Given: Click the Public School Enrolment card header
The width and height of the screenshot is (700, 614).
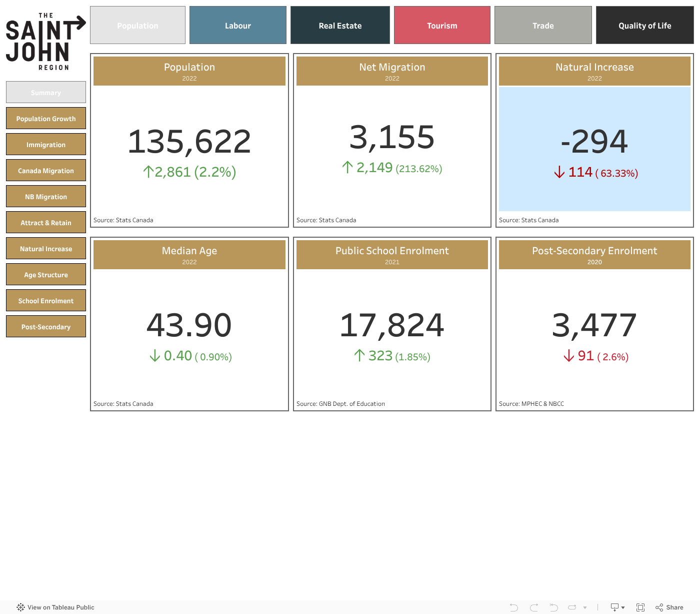Looking at the screenshot, I should pos(392,255).
